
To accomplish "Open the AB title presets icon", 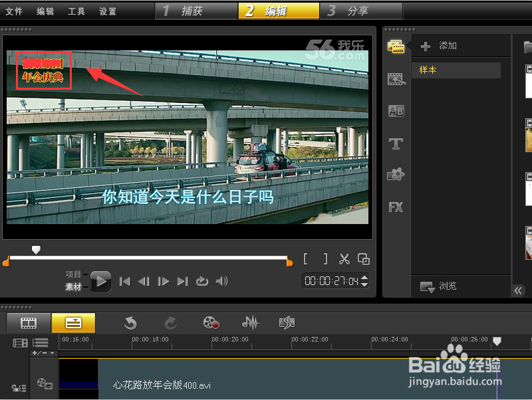I will pyautogui.click(x=396, y=111).
